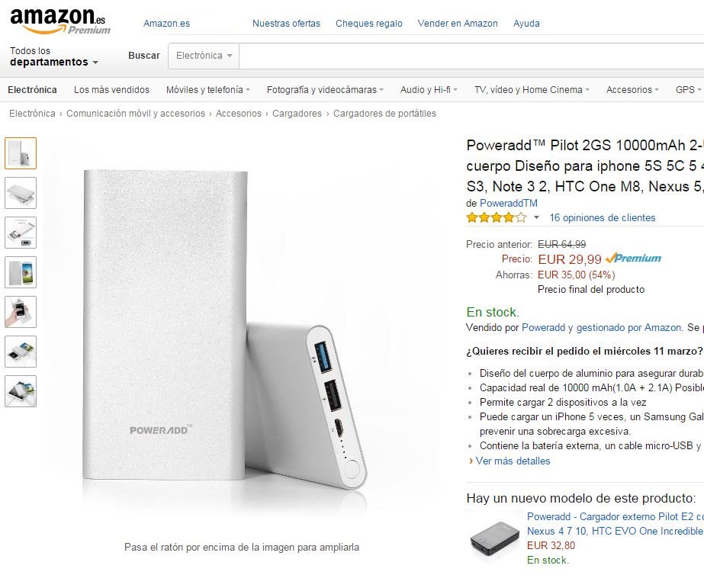
Task: Open the Audio y Hi-fi menu
Action: pyautogui.click(x=429, y=90)
